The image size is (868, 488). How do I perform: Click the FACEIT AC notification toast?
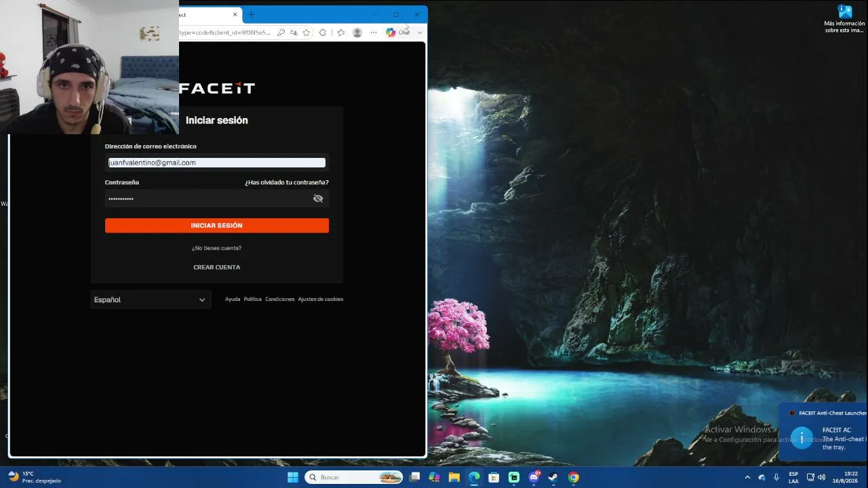pos(824,432)
